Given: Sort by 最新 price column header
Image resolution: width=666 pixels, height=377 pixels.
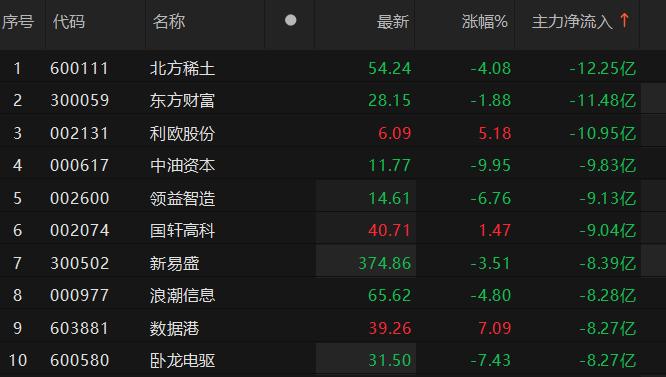Looking at the screenshot, I should pos(393,22).
